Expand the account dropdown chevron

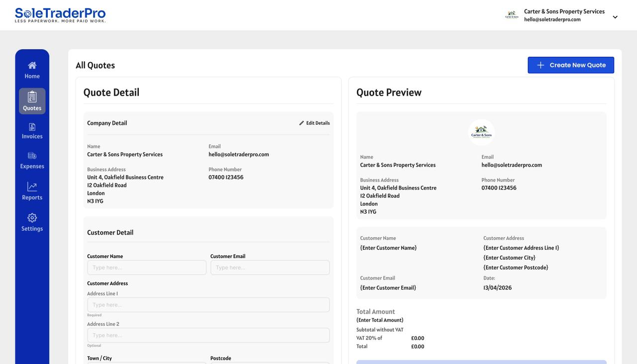[615, 17]
